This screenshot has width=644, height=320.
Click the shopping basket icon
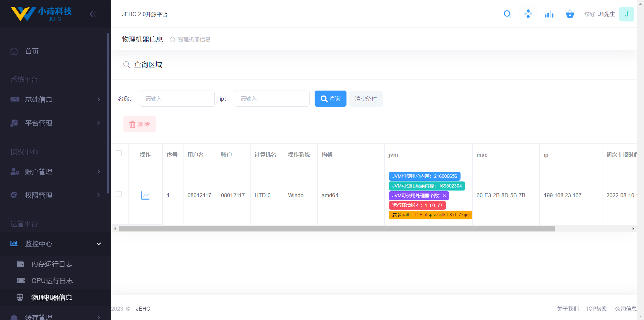pos(570,14)
